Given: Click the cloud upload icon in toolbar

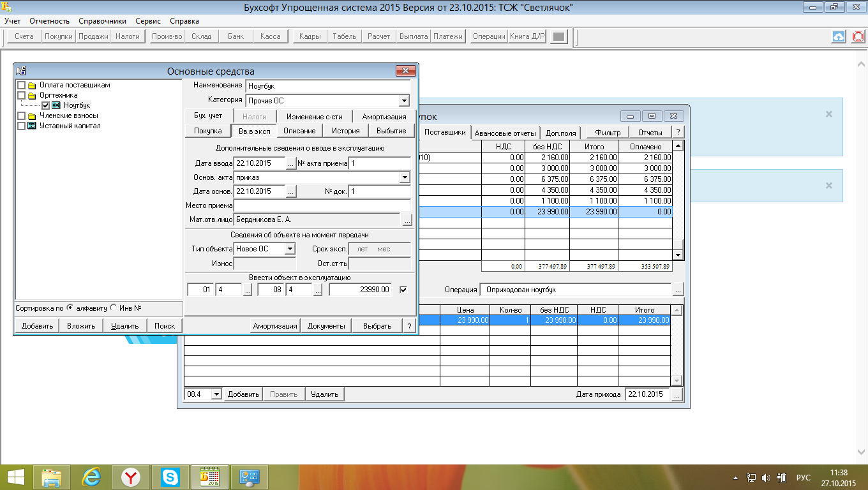Looking at the screenshot, I should click(x=839, y=36).
